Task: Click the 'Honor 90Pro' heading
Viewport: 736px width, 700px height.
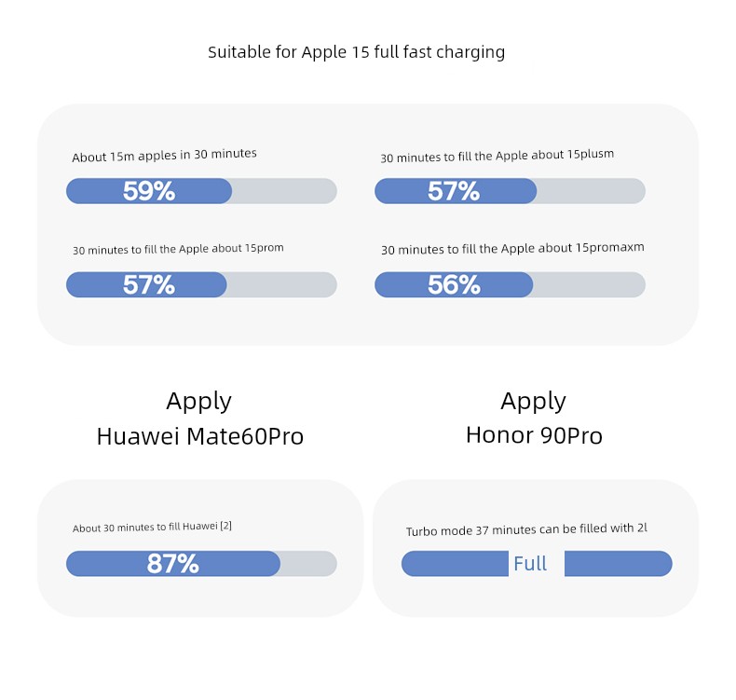Action: pos(534,435)
